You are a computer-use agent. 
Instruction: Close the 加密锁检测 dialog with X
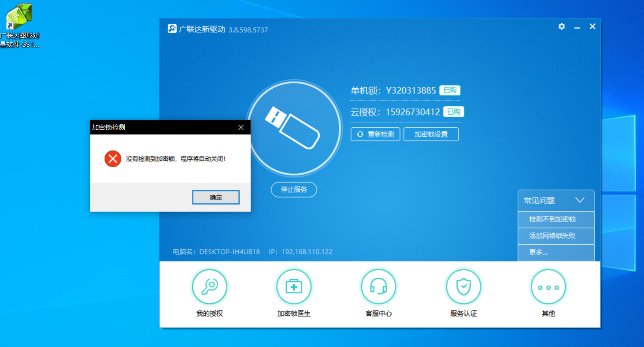(241, 127)
